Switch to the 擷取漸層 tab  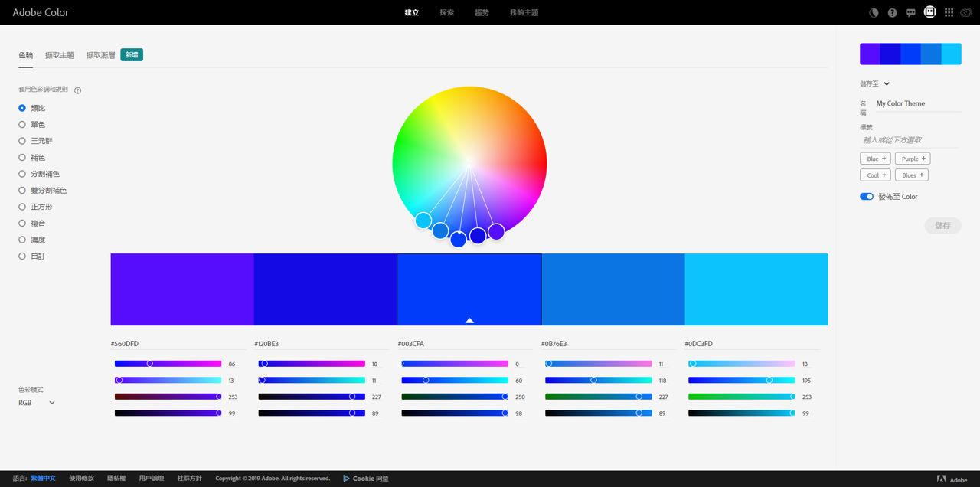point(100,55)
